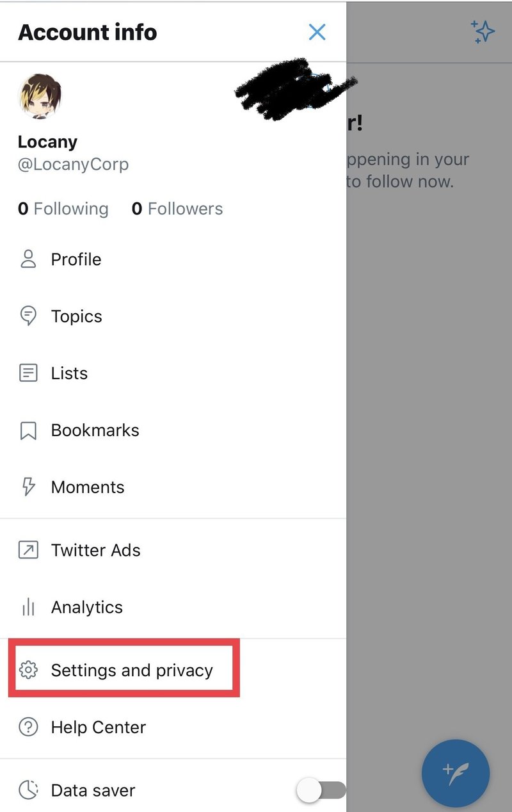The height and width of the screenshot is (812, 512).
Task: Tap the Bookmarks ribbon icon
Action: coord(28,430)
